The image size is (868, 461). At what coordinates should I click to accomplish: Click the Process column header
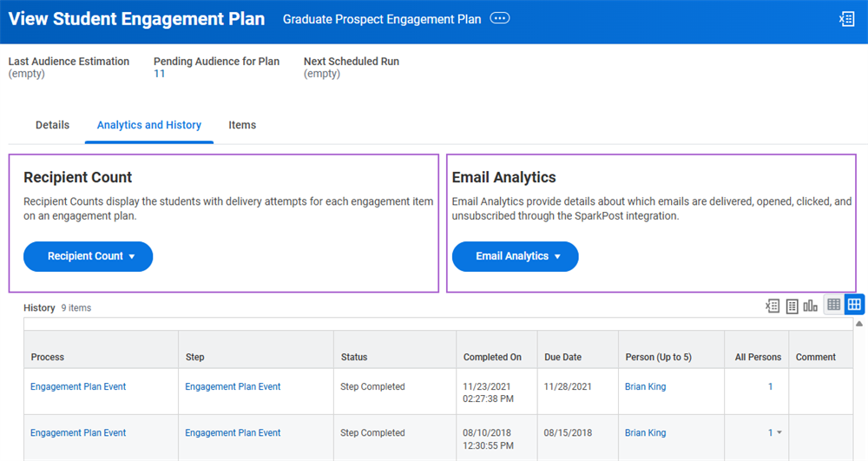(102, 350)
